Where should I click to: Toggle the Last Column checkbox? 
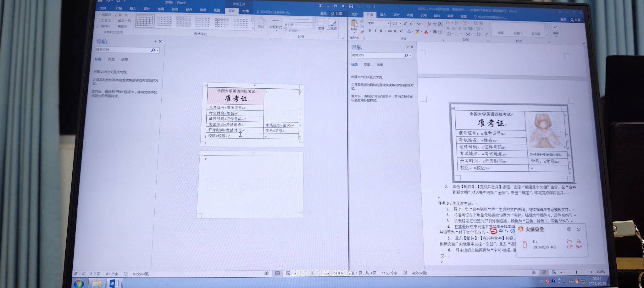tap(115, 20)
